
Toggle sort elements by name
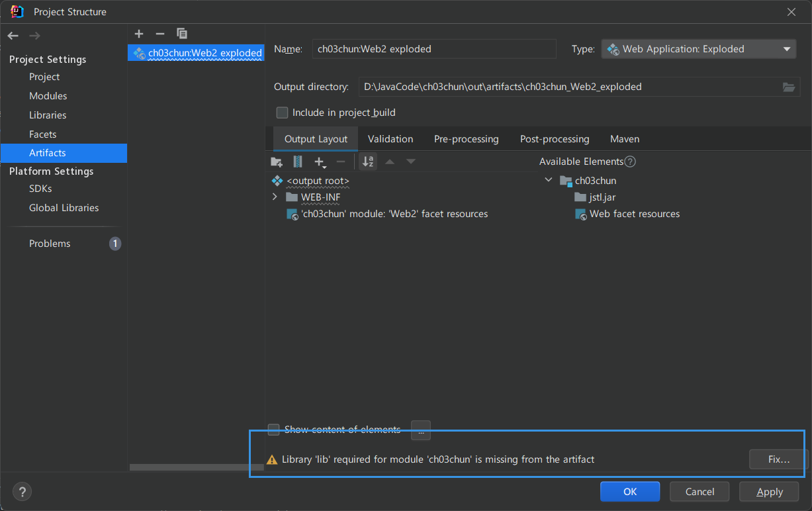(369, 162)
